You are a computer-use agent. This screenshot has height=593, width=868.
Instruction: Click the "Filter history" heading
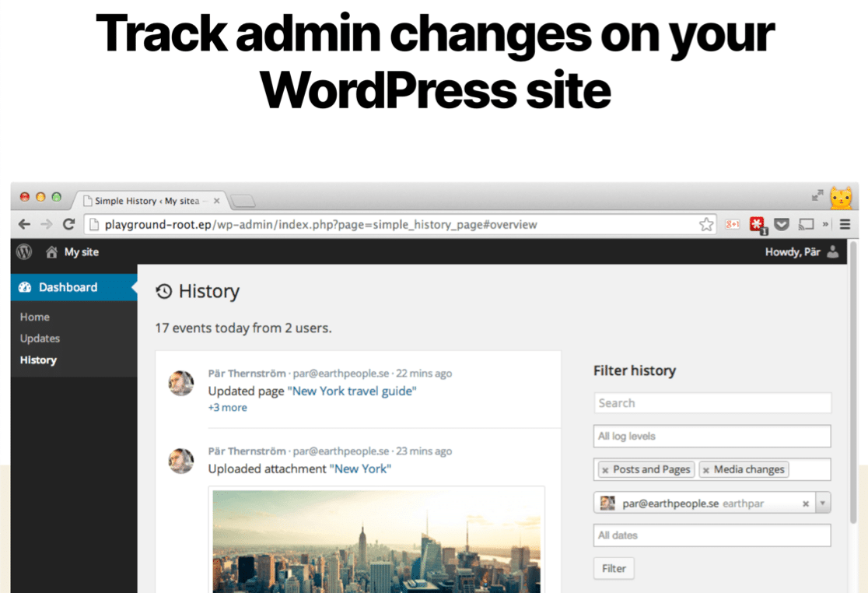(x=635, y=370)
